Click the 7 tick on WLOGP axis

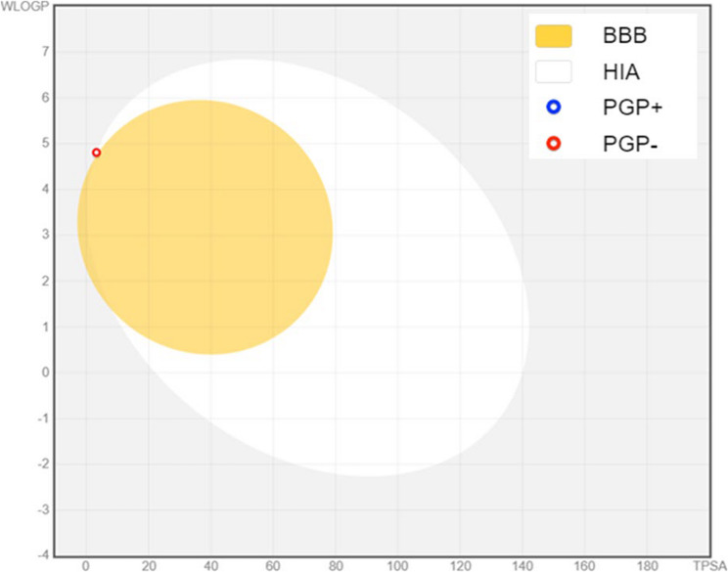click(x=45, y=52)
